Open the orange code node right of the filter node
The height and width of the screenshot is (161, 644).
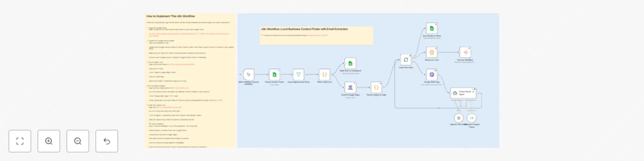point(324,75)
